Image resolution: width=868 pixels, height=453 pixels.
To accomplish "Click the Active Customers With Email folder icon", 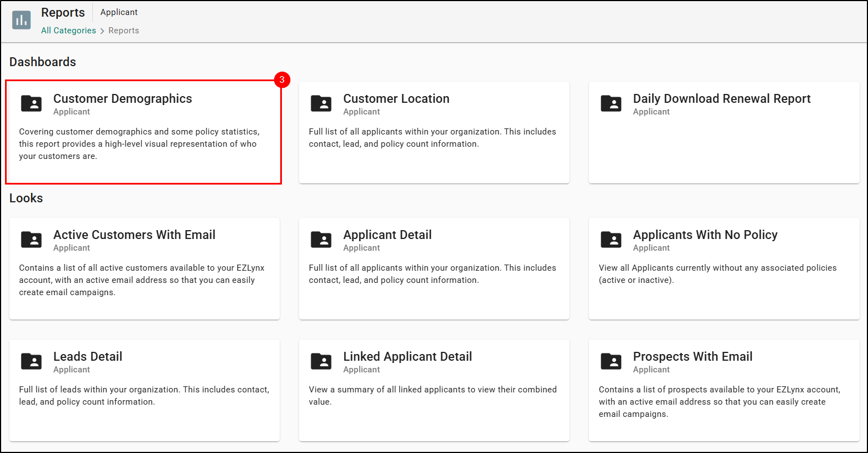I will pyautogui.click(x=31, y=240).
